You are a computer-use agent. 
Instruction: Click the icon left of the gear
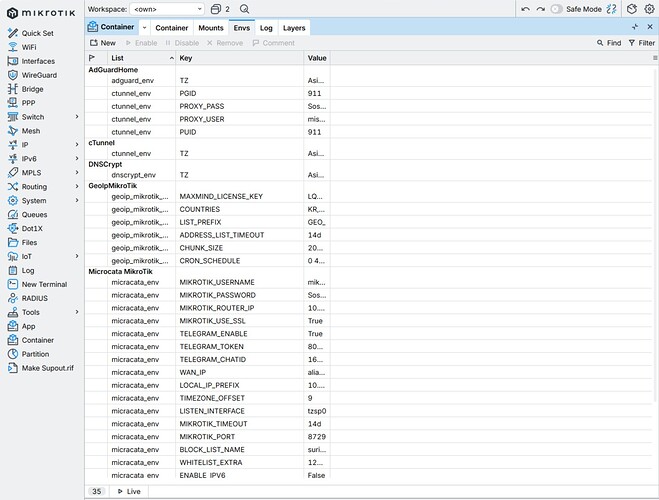[x=632, y=9]
